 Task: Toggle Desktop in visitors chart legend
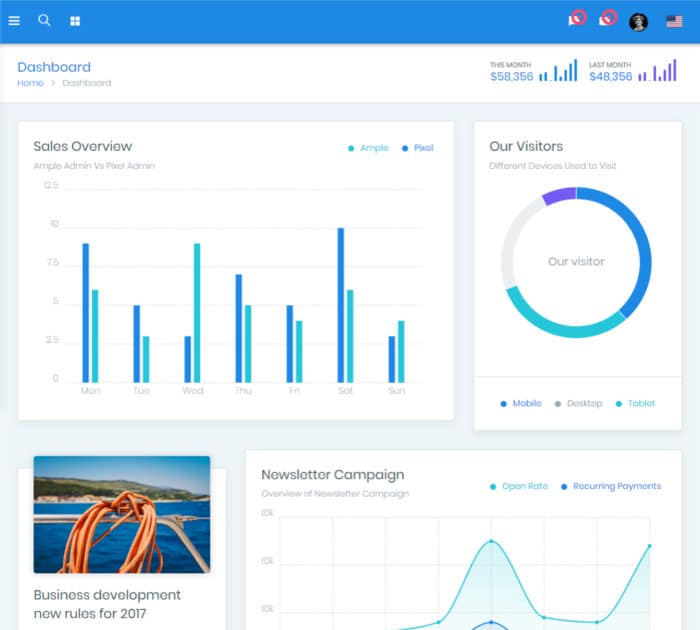click(x=579, y=404)
